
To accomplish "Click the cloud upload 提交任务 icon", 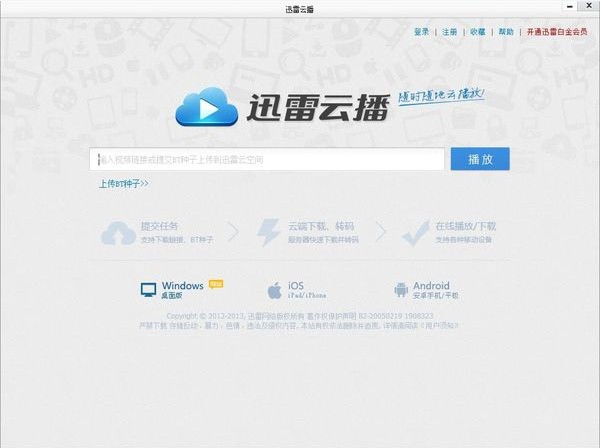I will click(118, 233).
